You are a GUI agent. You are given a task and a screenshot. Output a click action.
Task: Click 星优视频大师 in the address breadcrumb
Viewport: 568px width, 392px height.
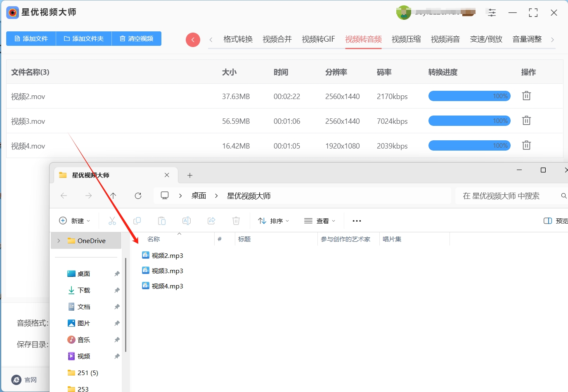point(248,196)
